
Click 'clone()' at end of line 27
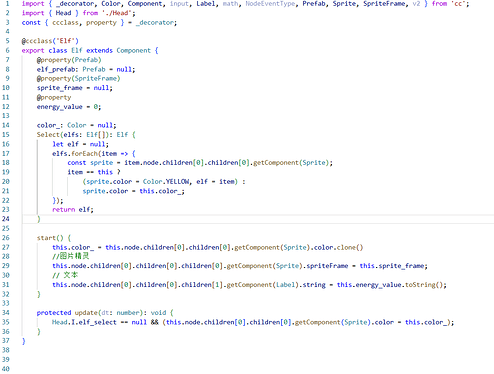[x=350, y=247]
